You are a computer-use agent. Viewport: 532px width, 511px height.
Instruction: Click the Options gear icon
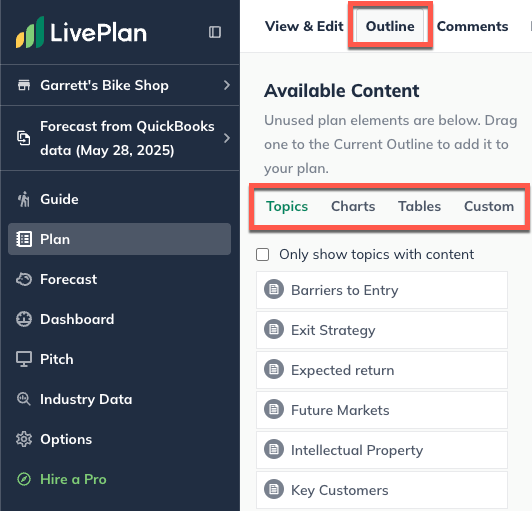point(24,439)
